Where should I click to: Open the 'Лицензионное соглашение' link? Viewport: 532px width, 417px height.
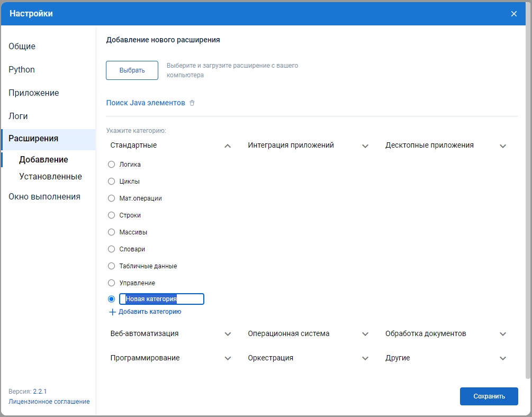tap(49, 402)
